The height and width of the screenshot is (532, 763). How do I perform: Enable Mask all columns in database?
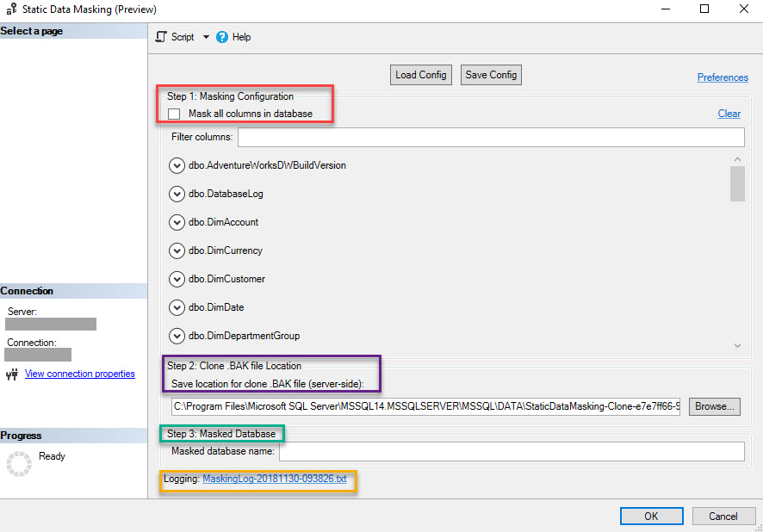[x=174, y=114]
